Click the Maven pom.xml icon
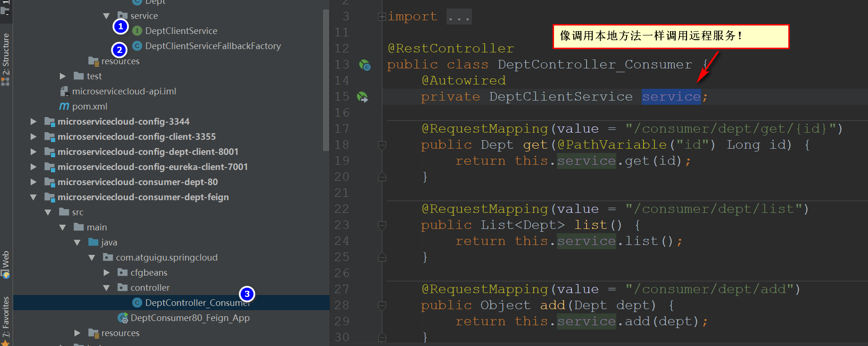This screenshot has width=868, height=346. (x=64, y=106)
